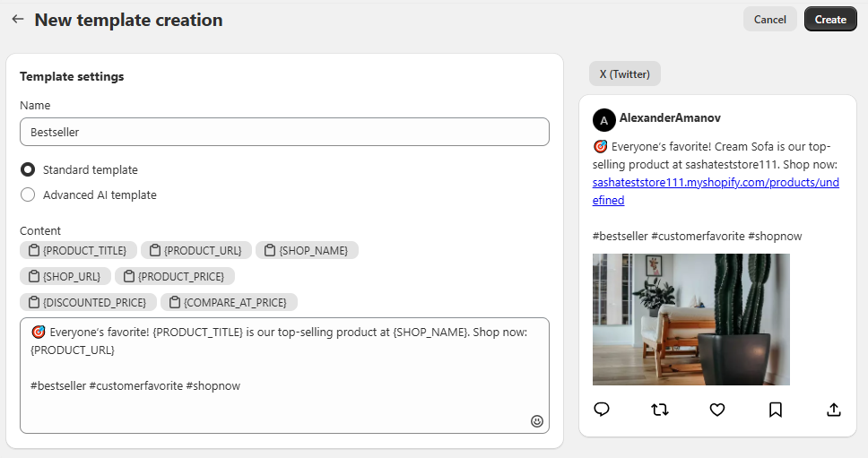Click the share upload icon in preview
The height and width of the screenshot is (458, 868).
833,410
